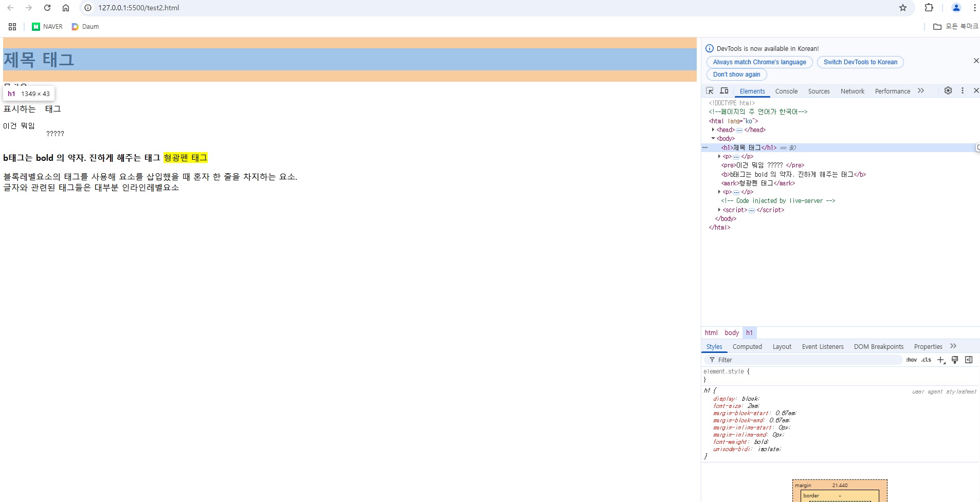This screenshot has width=980, height=502.
Task: Toggle the :hov element state panel
Action: point(912,360)
